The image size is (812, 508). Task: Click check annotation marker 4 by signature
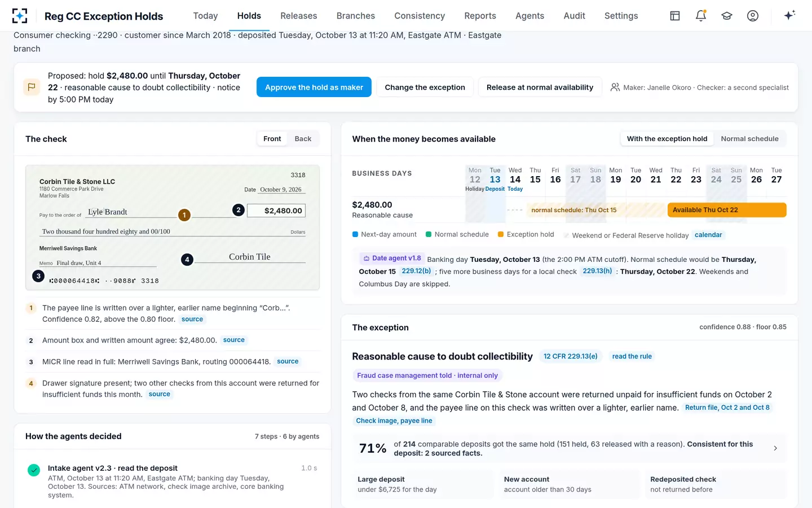point(187,260)
